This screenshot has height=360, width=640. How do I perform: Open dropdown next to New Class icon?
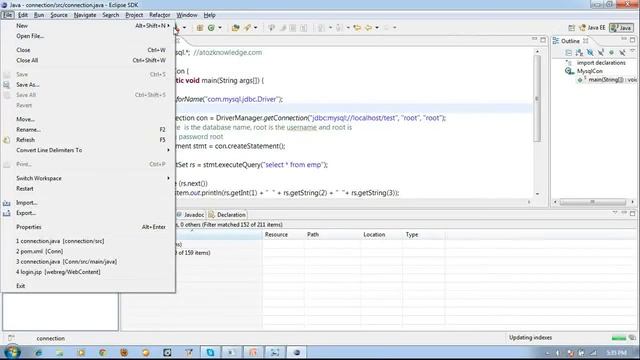(x=220, y=28)
